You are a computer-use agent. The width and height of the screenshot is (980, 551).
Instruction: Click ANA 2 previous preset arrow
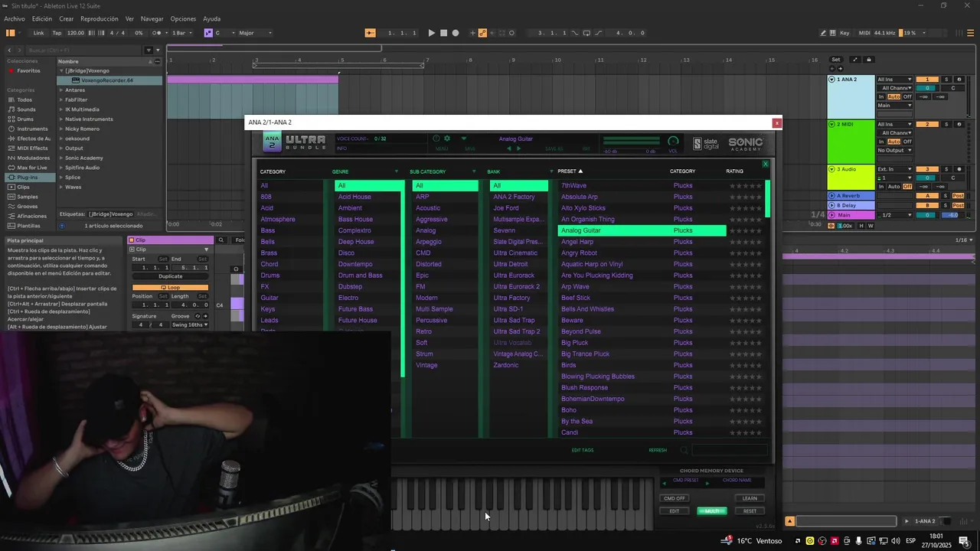[x=509, y=148]
